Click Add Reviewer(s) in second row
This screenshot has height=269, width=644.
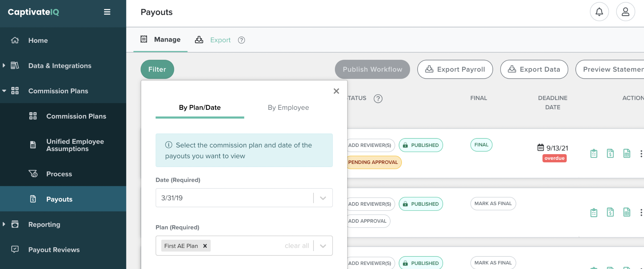pos(370,204)
